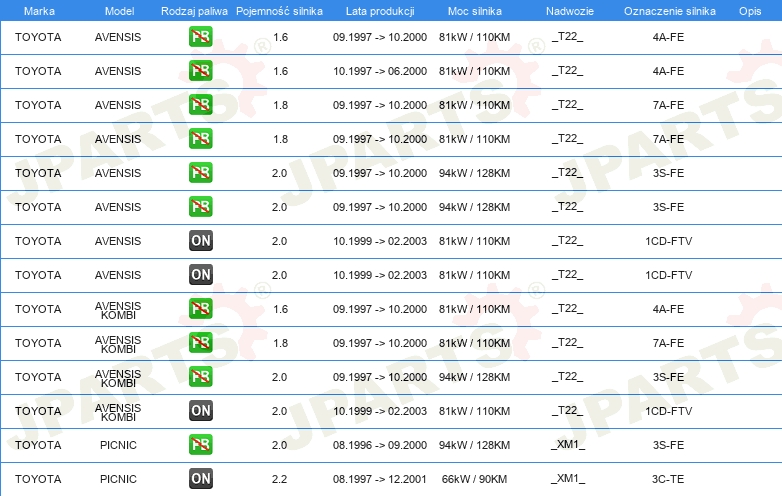Viewport: 782px width, 496px height.
Task: Click AVENSIS in the 10.1997 -> 06.2000 row
Action: [118, 71]
